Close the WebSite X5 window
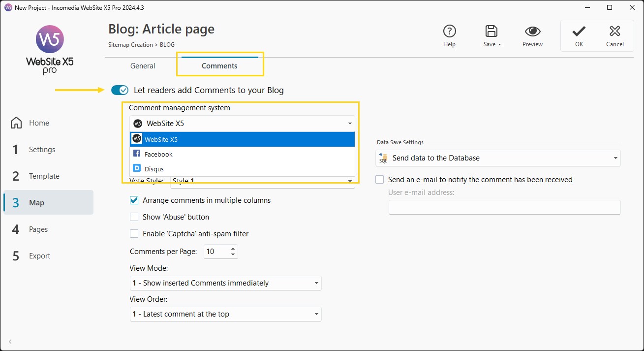Viewport: 644px width, 351px height. [x=632, y=7]
